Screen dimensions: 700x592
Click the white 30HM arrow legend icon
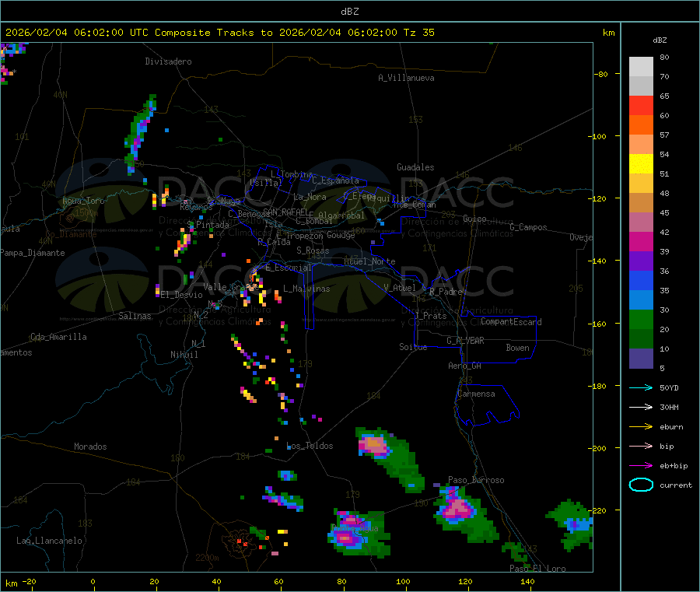click(641, 407)
